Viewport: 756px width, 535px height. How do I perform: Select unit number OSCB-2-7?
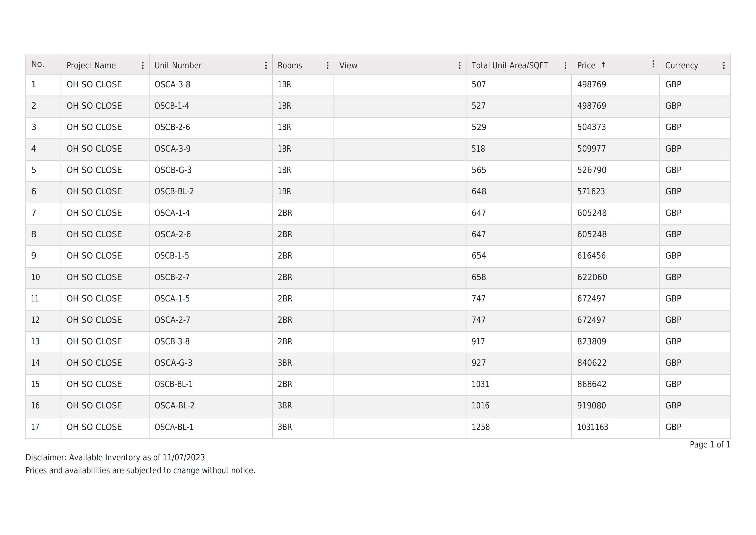(172, 277)
